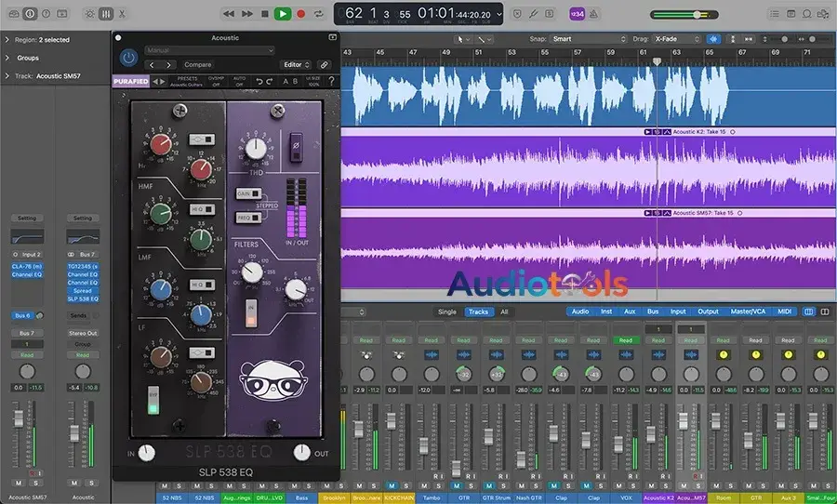Click the KICKCHAIN drum kit channel icon
837x504 pixels.
[399, 354]
